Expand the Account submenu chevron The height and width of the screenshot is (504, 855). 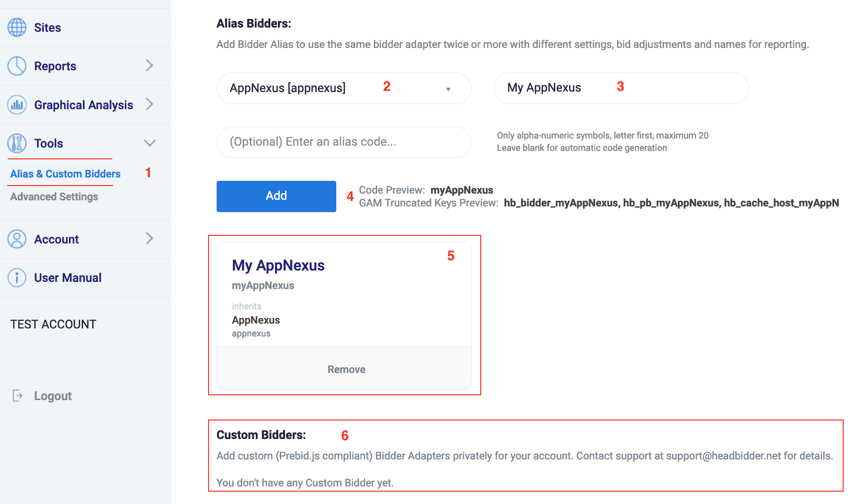149,238
